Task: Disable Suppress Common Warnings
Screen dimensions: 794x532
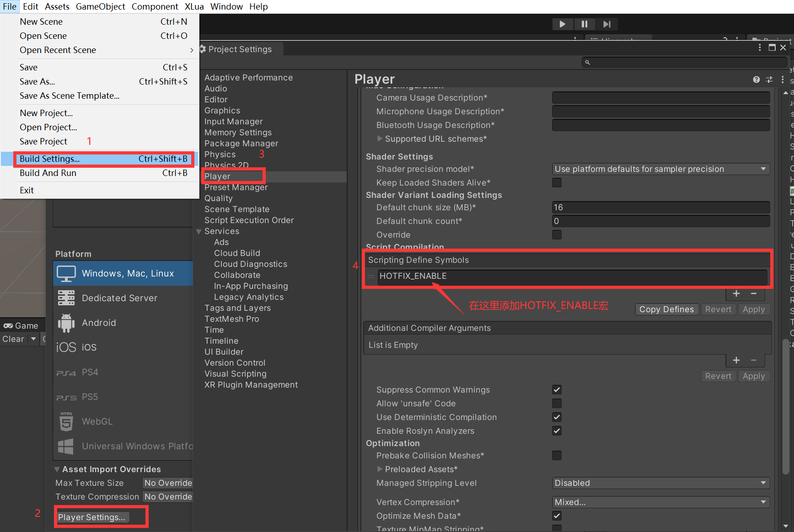Action: click(557, 390)
